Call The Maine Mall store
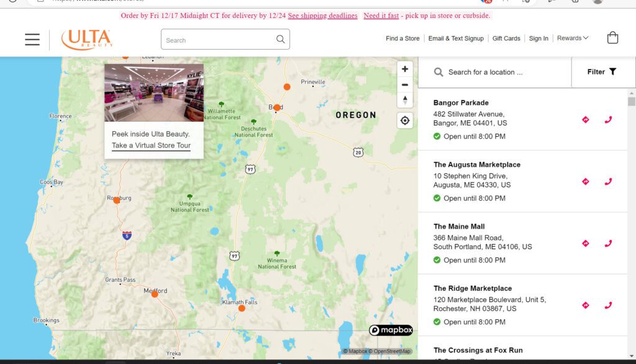 [608, 243]
